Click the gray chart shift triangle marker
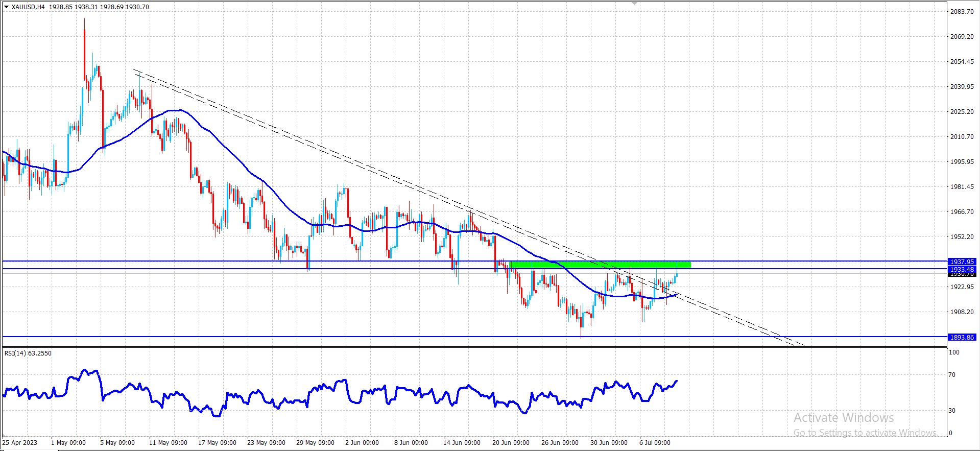The height and width of the screenshot is (451, 980). pos(634,3)
